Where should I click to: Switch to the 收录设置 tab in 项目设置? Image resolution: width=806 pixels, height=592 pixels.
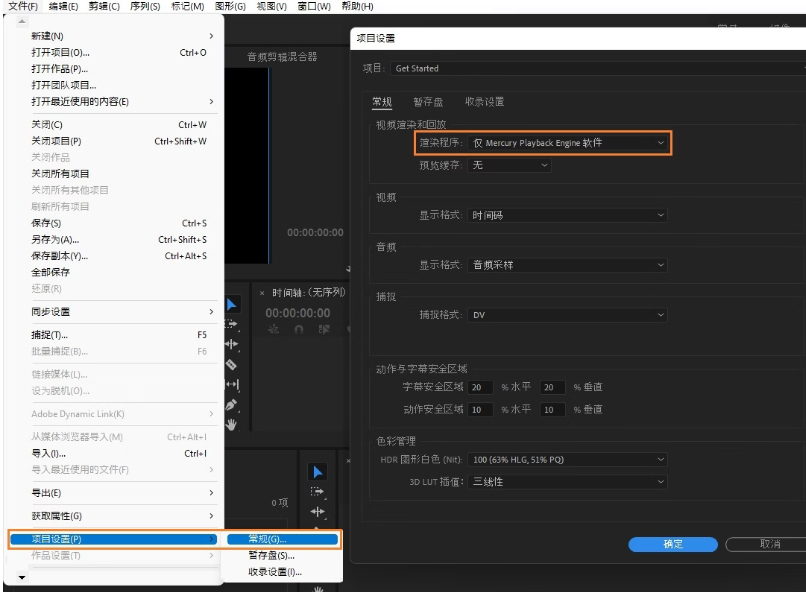484,102
